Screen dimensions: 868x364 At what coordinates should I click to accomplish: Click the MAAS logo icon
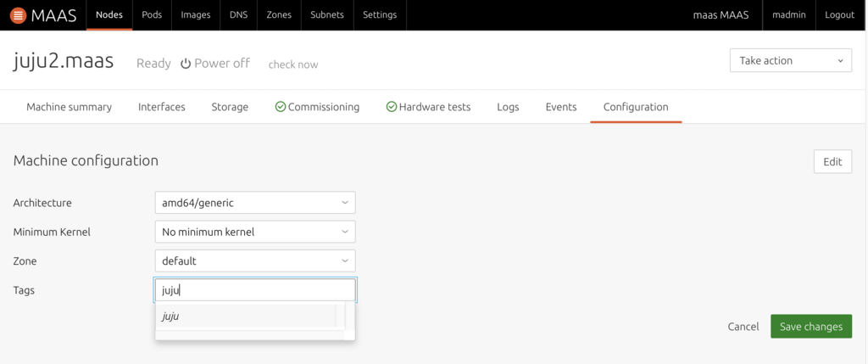pos(19,15)
